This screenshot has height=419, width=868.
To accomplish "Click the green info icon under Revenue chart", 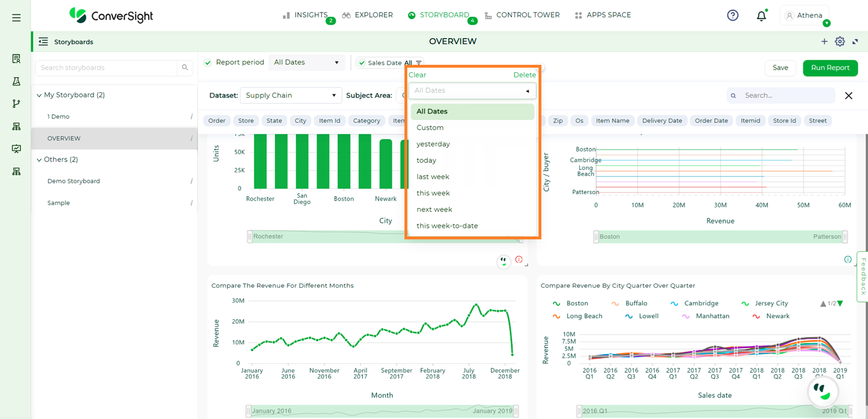I will [x=848, y=259].
